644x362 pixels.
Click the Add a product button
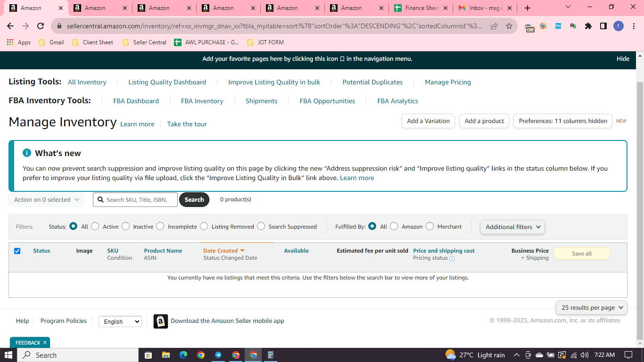click(484, 121)
